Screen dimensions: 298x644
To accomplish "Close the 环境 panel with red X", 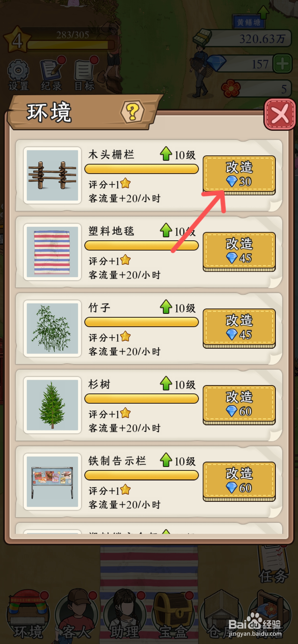I will point(280,114).
